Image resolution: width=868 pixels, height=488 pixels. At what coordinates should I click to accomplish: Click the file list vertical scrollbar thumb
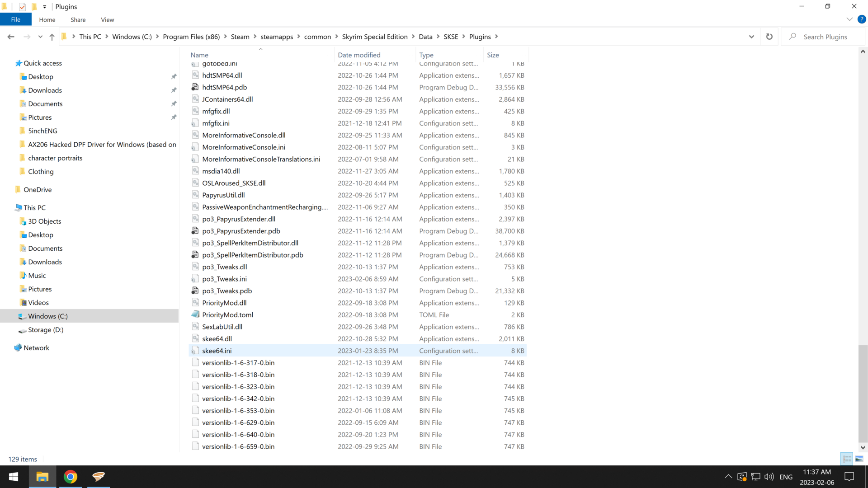coord(863,393)
